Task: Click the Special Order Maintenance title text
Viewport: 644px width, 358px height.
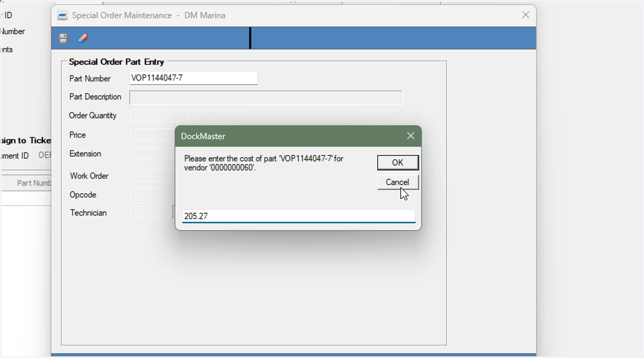Action: click(149, 16)
